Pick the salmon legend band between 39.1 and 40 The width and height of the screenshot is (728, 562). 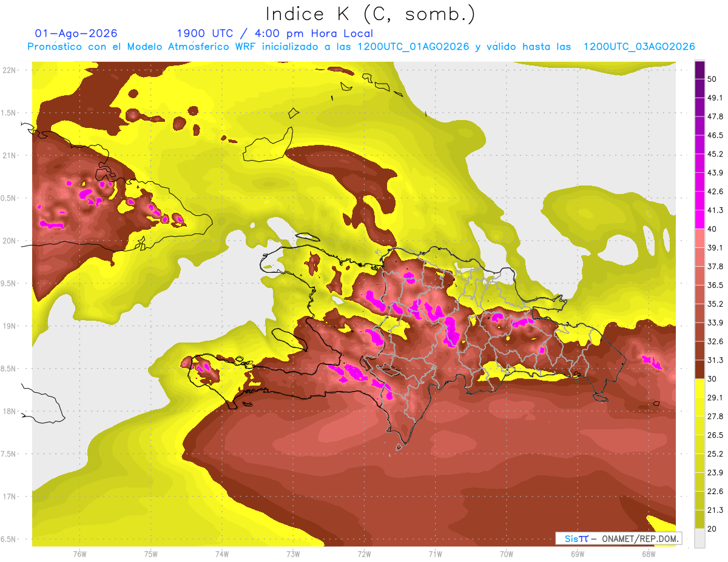699,238
